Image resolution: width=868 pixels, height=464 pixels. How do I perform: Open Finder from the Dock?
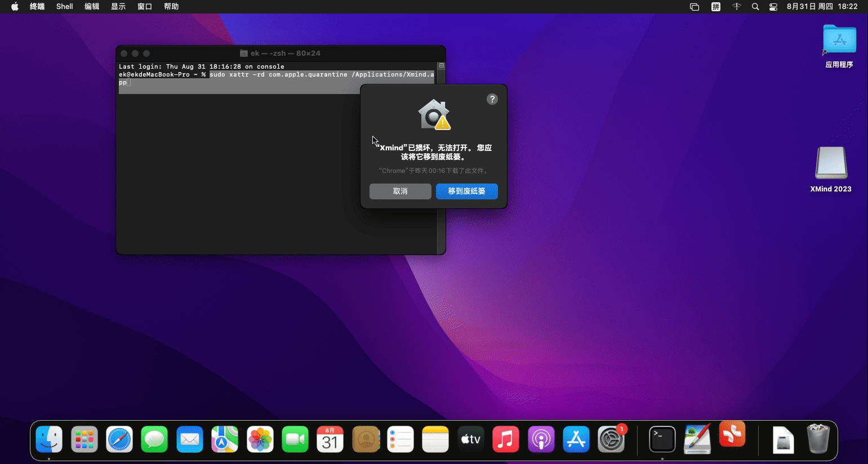click(49, 439)
